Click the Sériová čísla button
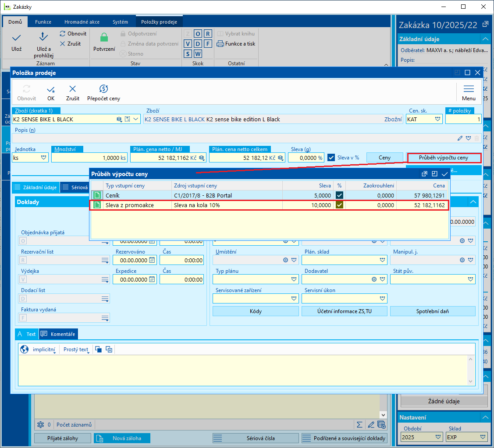This screenshot has height=448, width=494. coord(256,438)
